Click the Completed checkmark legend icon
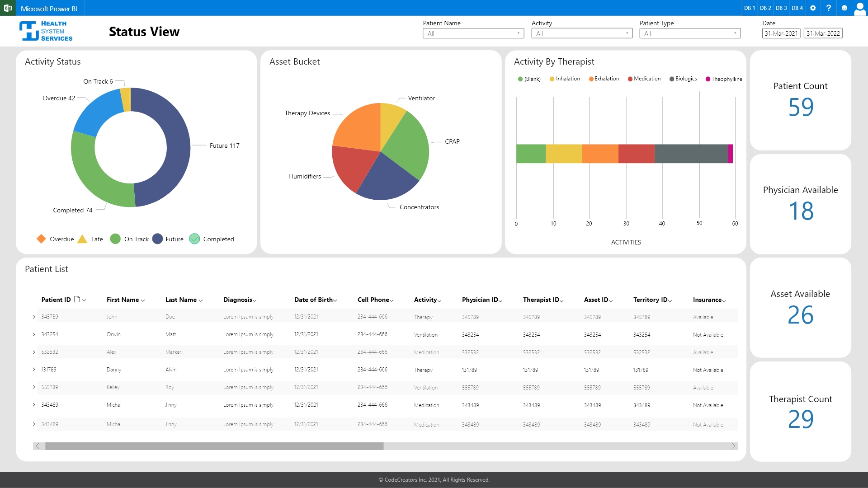Screen dimensions: 868x488 [x=194, y=239]
